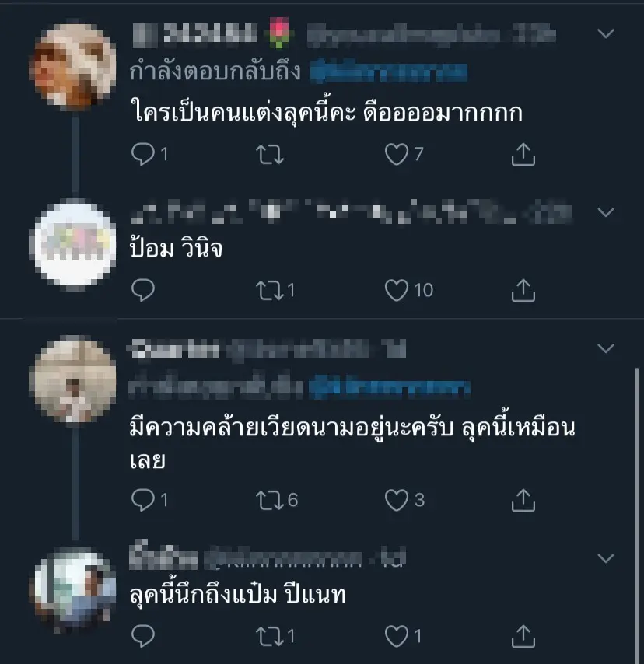Like the tweet mentioning เวียดนาม
The height and width of the screenshot is (664, 644).
(397, 499)
